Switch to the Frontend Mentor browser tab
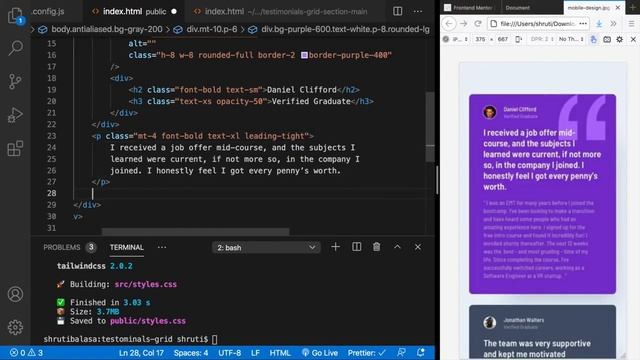This screenshot has width=640, height=360. 469,7
